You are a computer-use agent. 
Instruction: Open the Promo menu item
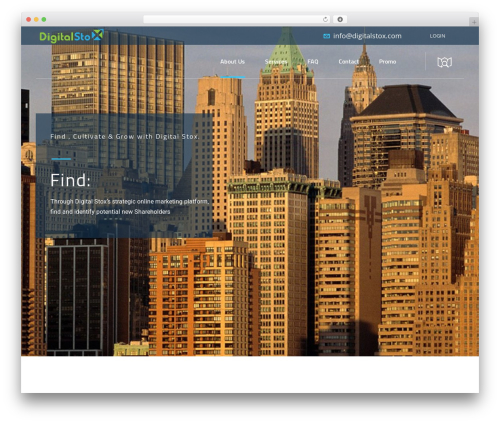coord(387,62)
